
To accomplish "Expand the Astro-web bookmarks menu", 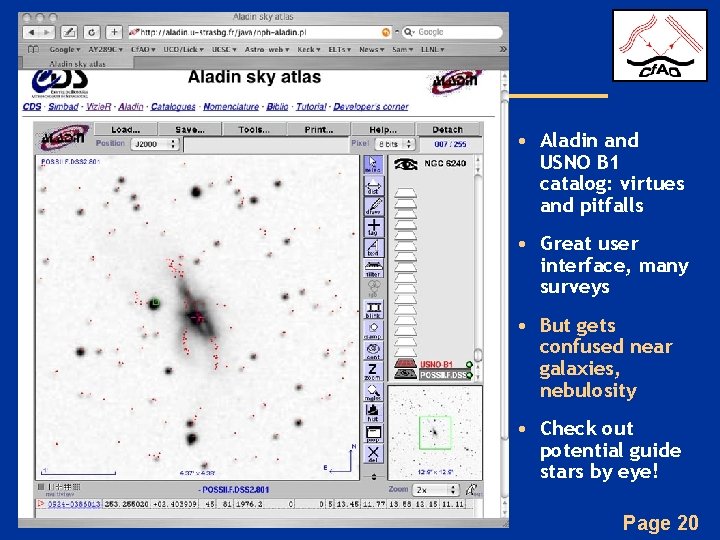I will point(266,50).
